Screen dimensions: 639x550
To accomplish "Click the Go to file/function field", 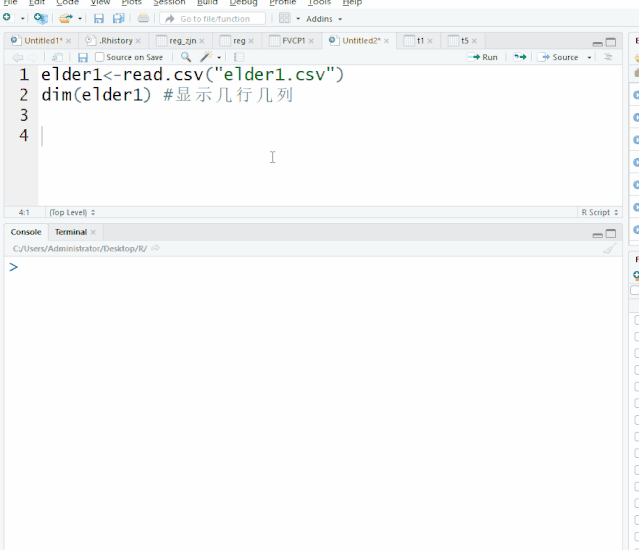I will (x=214, y=19).
